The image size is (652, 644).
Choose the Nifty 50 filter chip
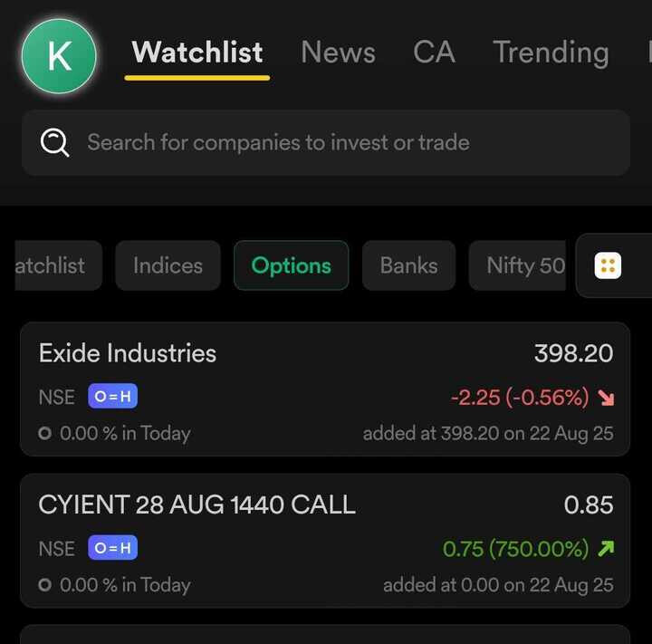coord(525,265)
